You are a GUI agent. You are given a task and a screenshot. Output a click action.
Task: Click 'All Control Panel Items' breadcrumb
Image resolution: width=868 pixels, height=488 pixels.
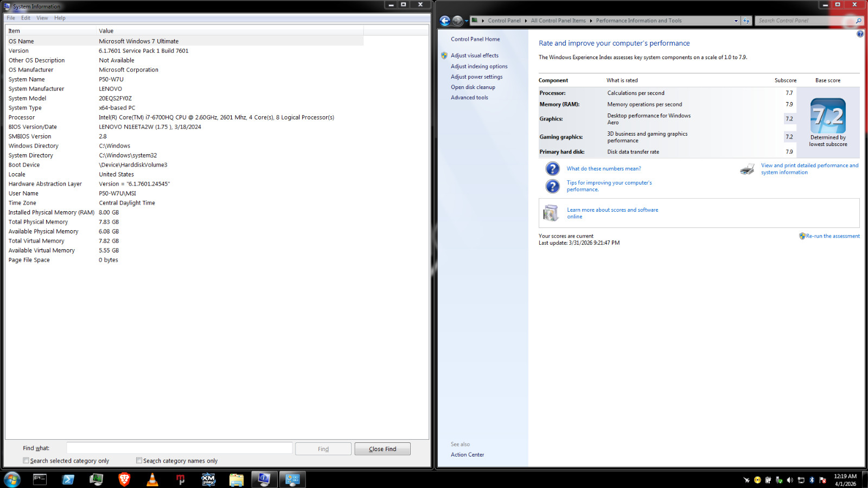[558, 21]
